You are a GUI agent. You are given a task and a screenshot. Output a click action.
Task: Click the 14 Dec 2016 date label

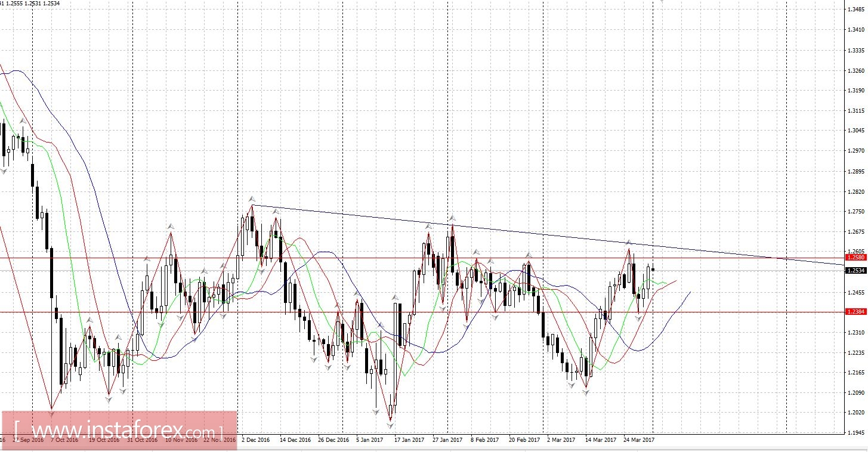[x=295, y=440]
